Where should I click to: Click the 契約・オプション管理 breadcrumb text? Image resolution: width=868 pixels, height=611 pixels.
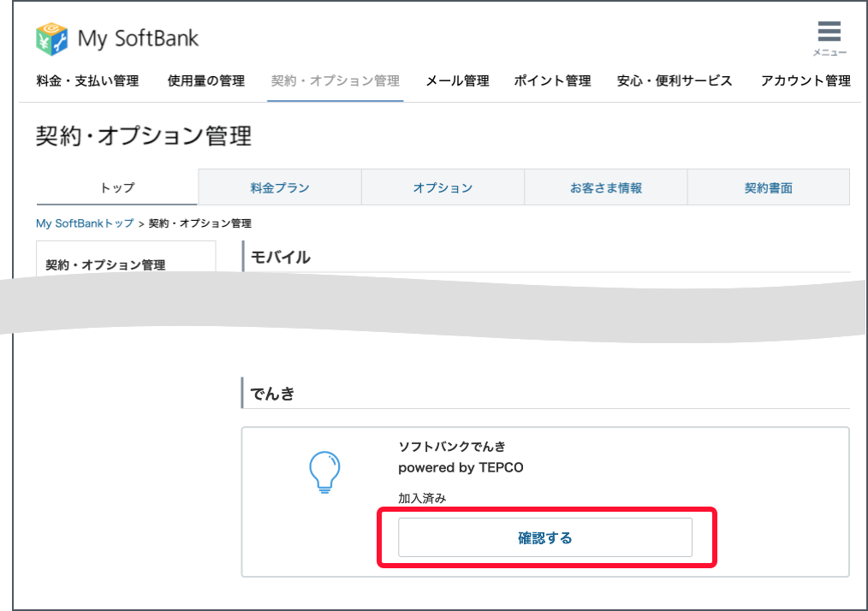[x=199, y=223]
